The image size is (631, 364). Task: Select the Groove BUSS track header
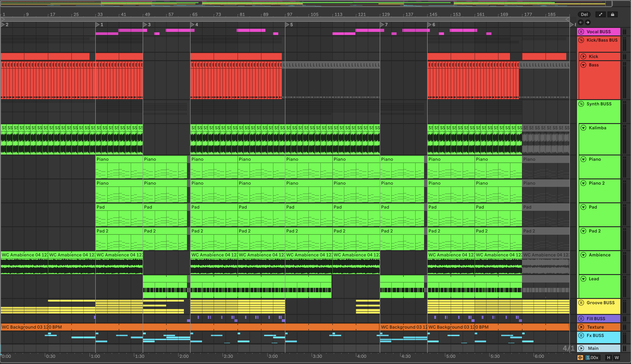click(x=600, y=303)
